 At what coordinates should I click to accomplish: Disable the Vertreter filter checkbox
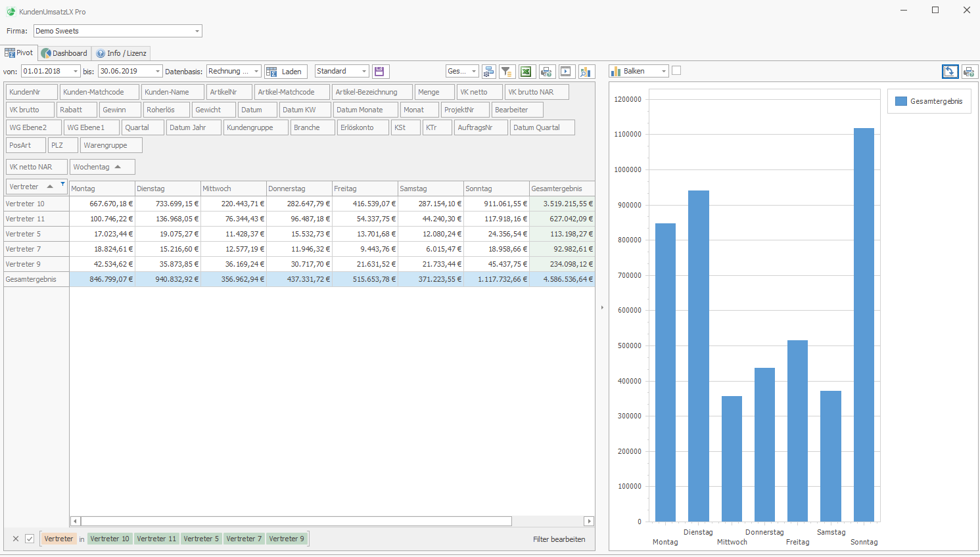pyautogui.click(x=30, y=539)
